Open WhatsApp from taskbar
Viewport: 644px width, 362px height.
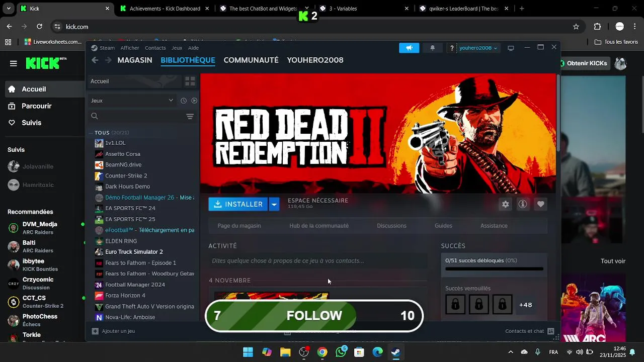pyautogui.click(x=341, y=352)
